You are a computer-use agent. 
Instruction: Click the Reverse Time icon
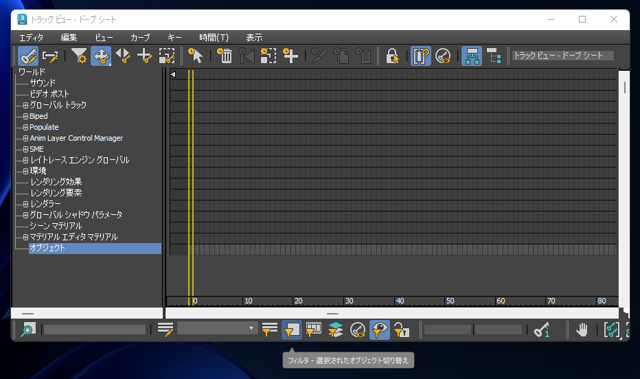click(x=247, y=56)
